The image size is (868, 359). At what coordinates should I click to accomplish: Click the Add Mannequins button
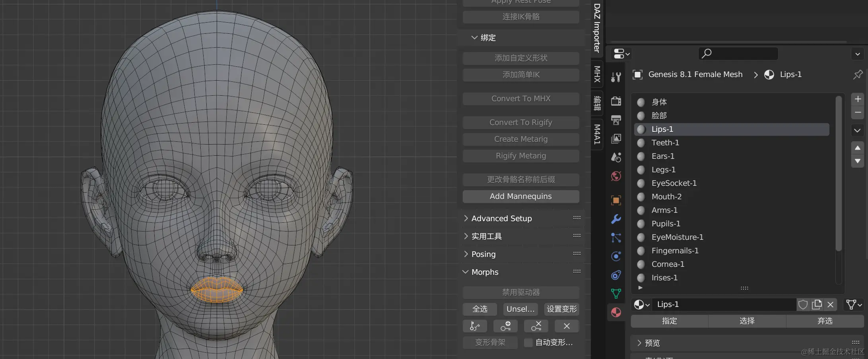(x=520, y=196)
